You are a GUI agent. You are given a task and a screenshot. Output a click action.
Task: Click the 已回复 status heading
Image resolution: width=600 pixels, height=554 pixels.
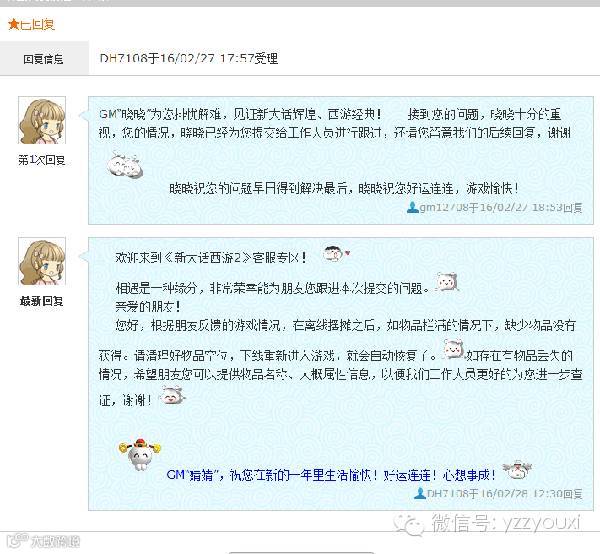click(37, 25)
